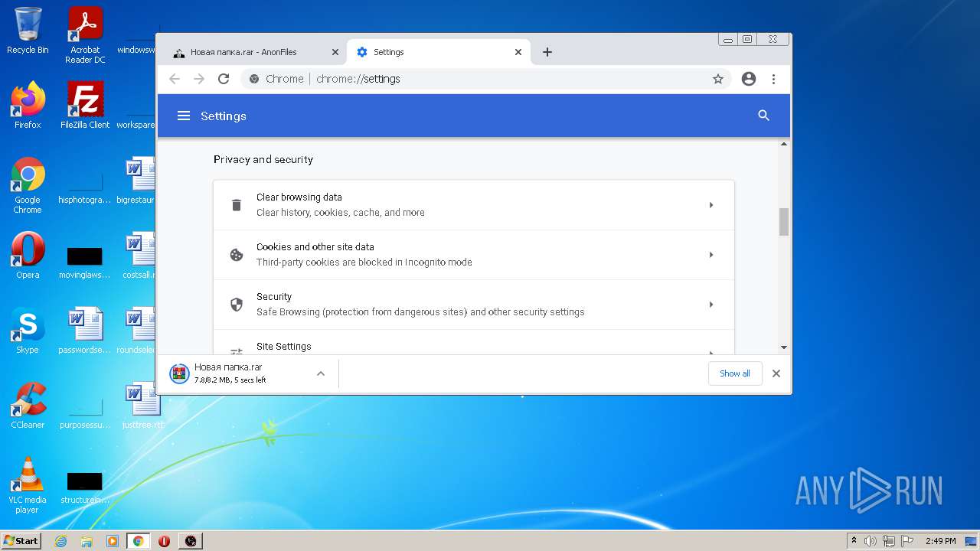Go back using the back arrow
This screenshot has height=551, width=980.
pyautogui.click(x=175, y=79)
